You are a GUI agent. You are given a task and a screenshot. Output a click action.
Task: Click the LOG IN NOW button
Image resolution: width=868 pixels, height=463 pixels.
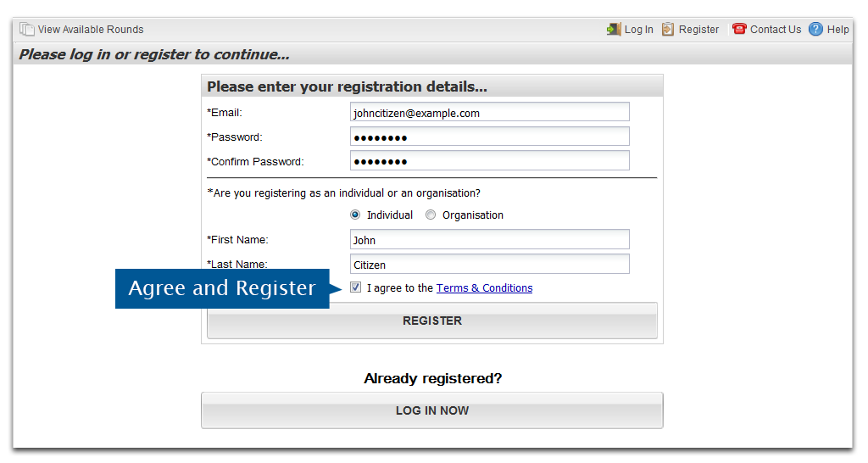point(431,410)
